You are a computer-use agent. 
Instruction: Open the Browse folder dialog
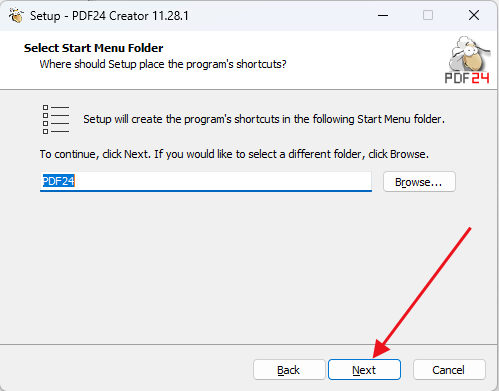click(419, 182)
